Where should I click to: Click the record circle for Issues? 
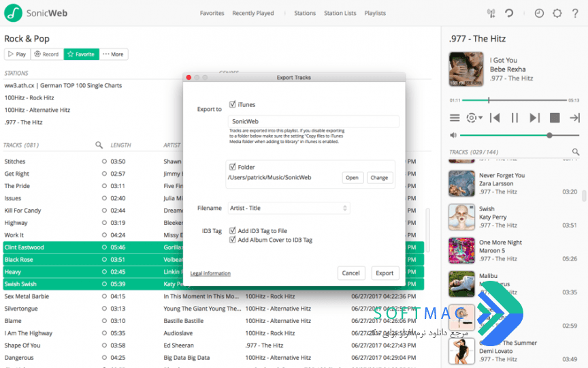[104, 198]
